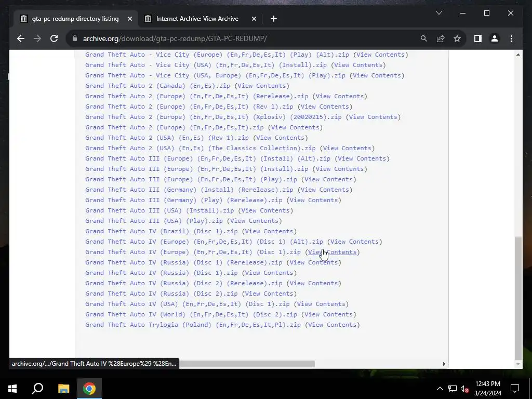Download GTA III (Germany) (Install) (Rerelease).zip
Screen dimensions: 532x399
point(189,190)
